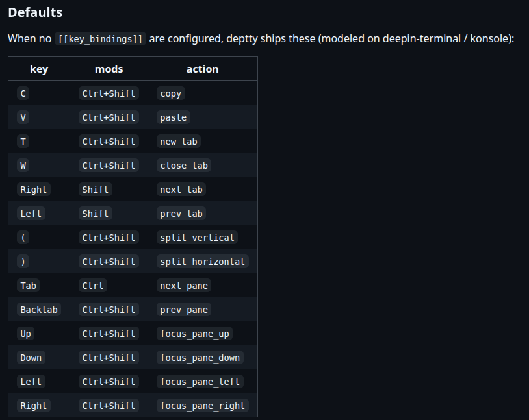529x420 pixels.
Task: Click the 'W' key code cell
Action: [x=23, y=166]
